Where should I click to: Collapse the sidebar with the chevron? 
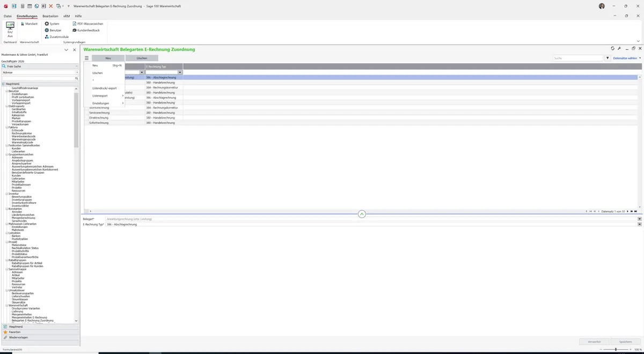(x=66, y=50)
